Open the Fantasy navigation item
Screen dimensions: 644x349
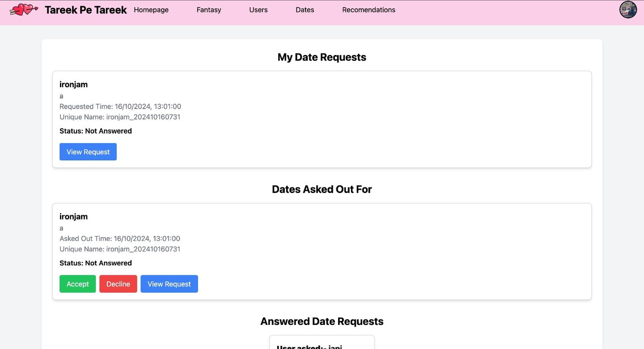coord(209,10)
